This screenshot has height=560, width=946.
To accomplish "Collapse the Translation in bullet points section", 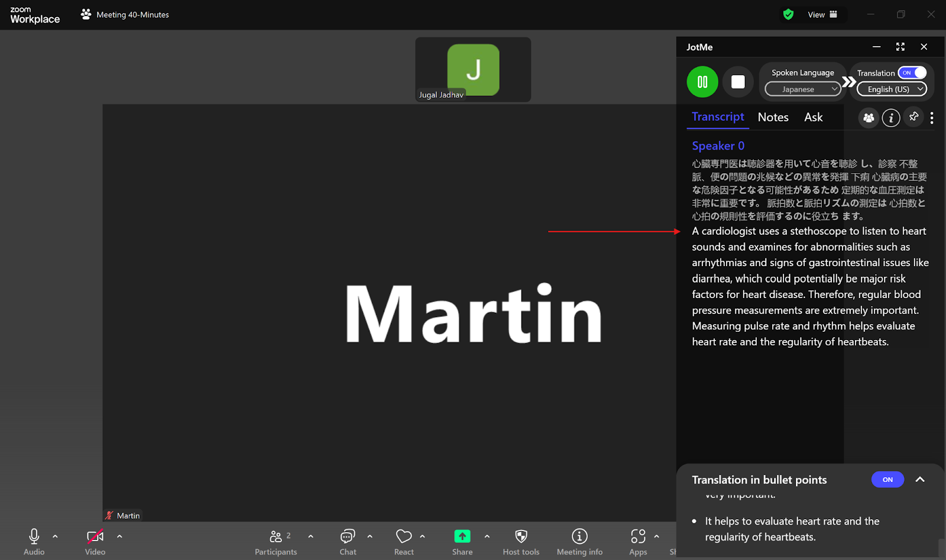I will [x=920, y=480].
